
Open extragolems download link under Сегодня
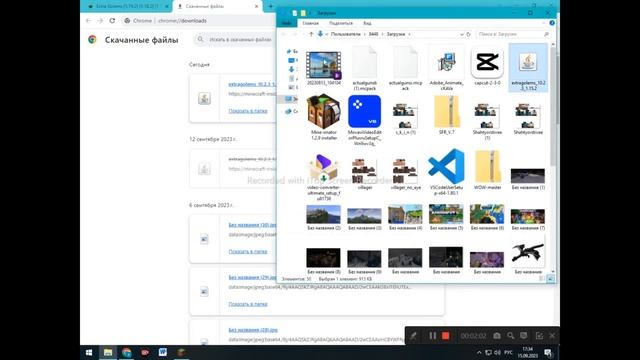pos(252,84)
